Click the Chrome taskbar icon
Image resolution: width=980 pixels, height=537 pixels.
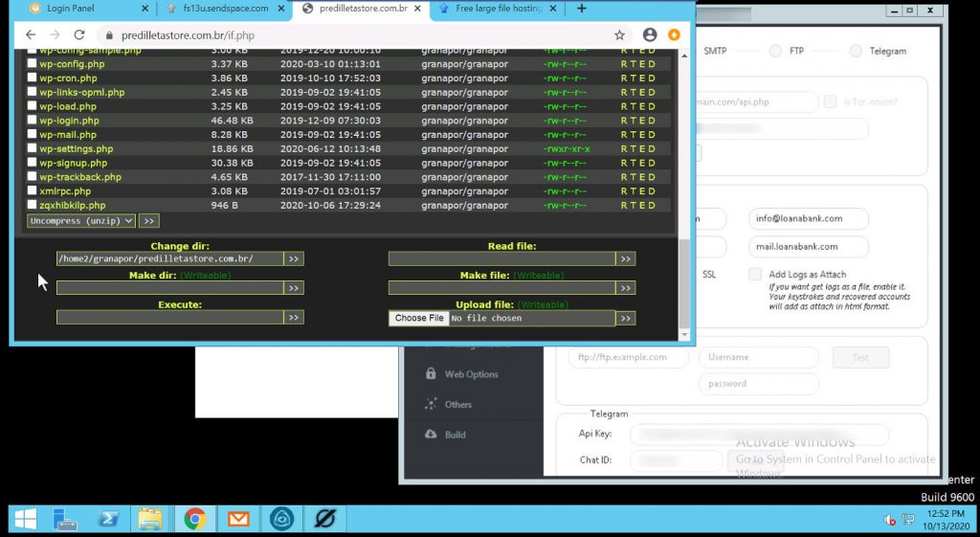(195, 519)
